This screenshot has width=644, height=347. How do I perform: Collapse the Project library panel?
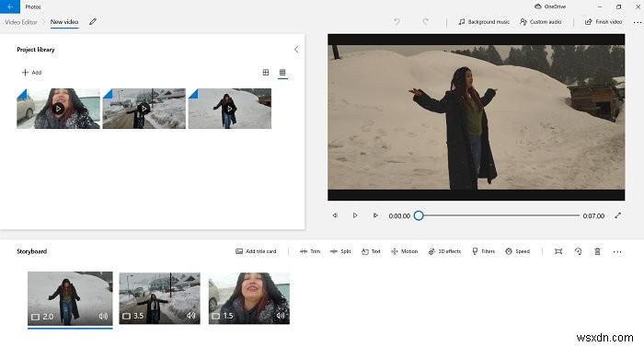[x=296, y=50]
